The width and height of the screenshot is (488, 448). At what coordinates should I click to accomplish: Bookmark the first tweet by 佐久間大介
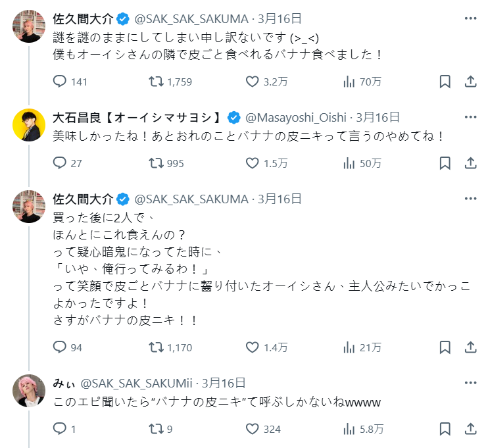coord(445,82)
